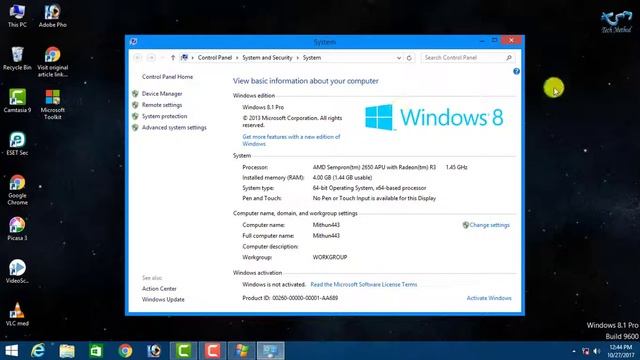Click Activate Windows link
This screenshot has height=360, width=640.
pos(489,298)
